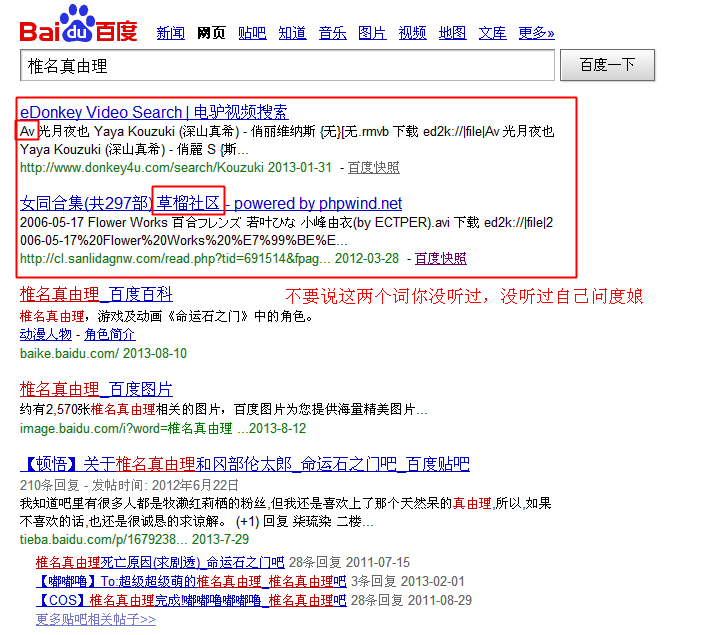This screenshot has height=635, width=719.
Task: Click the green text baike.baidu.com/ 2013-08-10
Action: (x=103, y=353)
